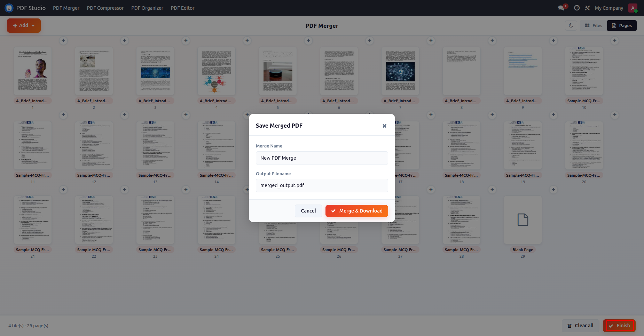This screenshot has width=644, height=336.
Task: Click plus icon between pages 1 and 2
Action: (x=63, y=40)
